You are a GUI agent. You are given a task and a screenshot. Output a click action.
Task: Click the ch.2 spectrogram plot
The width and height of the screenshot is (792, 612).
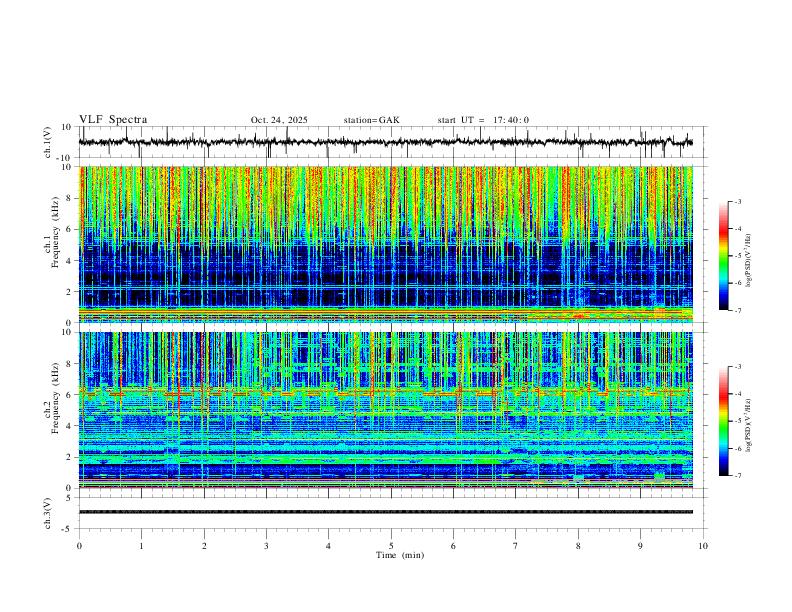tap(385, 410)
